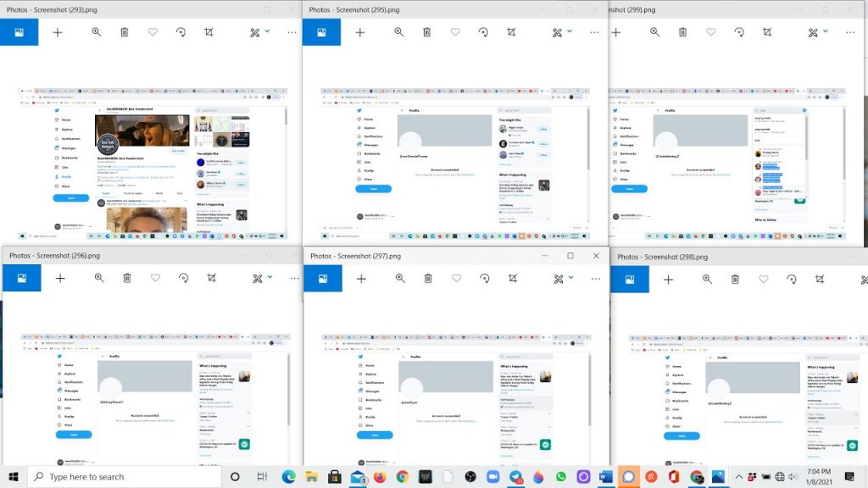The height and width of the screenshot is (488, 868).
Task: Open the Windows Start menu
Action: (14, 476)
